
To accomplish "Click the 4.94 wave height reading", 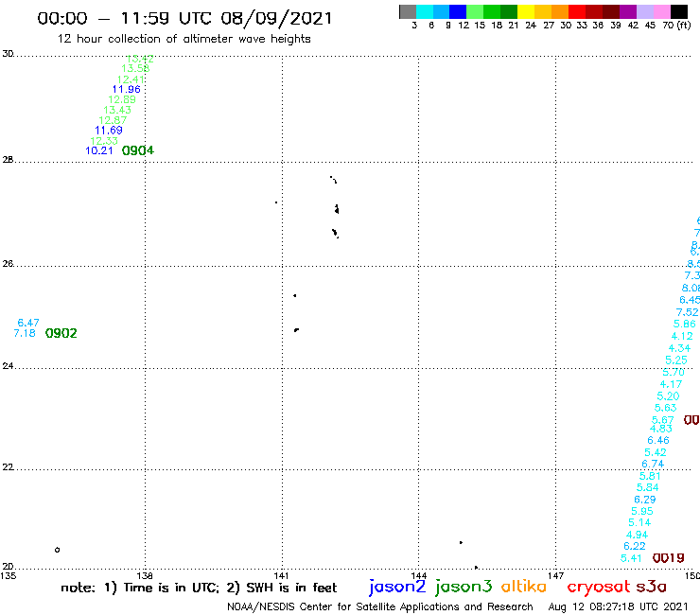I will tap(637, 536).
